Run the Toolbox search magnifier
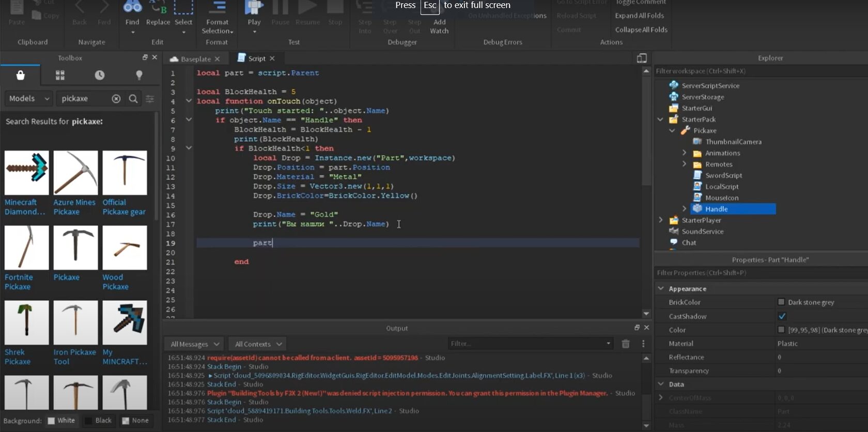Image resolution: width=868 pixels, height=432 pixels. point(133,99)
